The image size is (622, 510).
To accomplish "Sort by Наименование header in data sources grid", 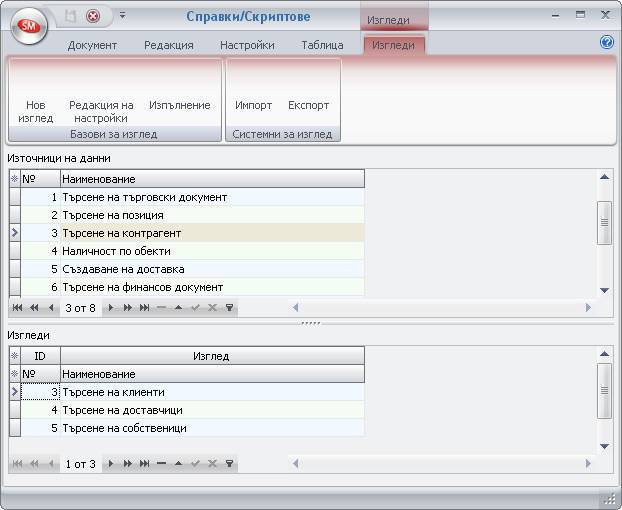I will coord(212,179).
